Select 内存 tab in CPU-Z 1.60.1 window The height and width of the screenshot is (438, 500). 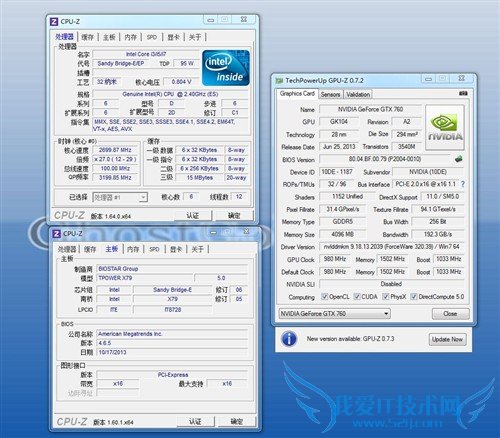(133, 249)
